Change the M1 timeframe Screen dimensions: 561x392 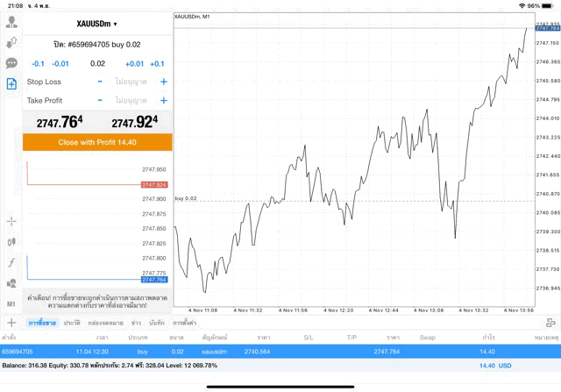tap(11, 303)
